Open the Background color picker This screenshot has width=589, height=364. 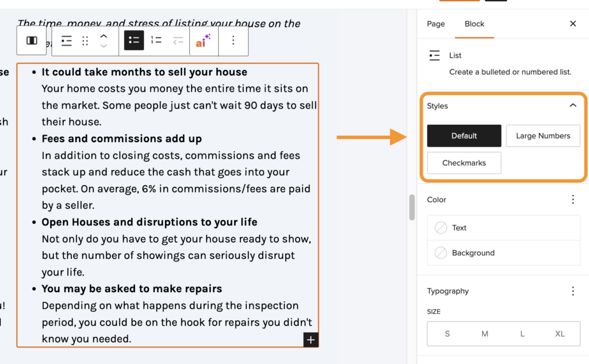pos(503,253)
